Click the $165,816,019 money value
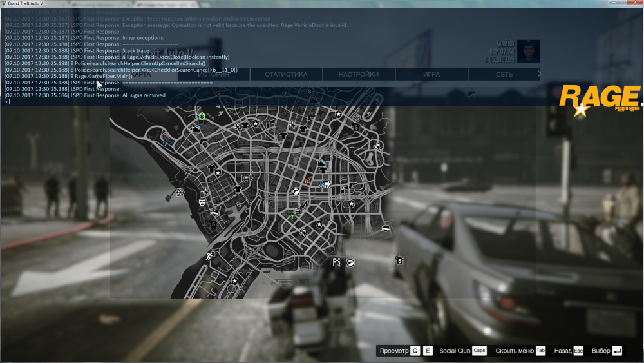Viewport: 644px width, 363px height. point(499,59)
